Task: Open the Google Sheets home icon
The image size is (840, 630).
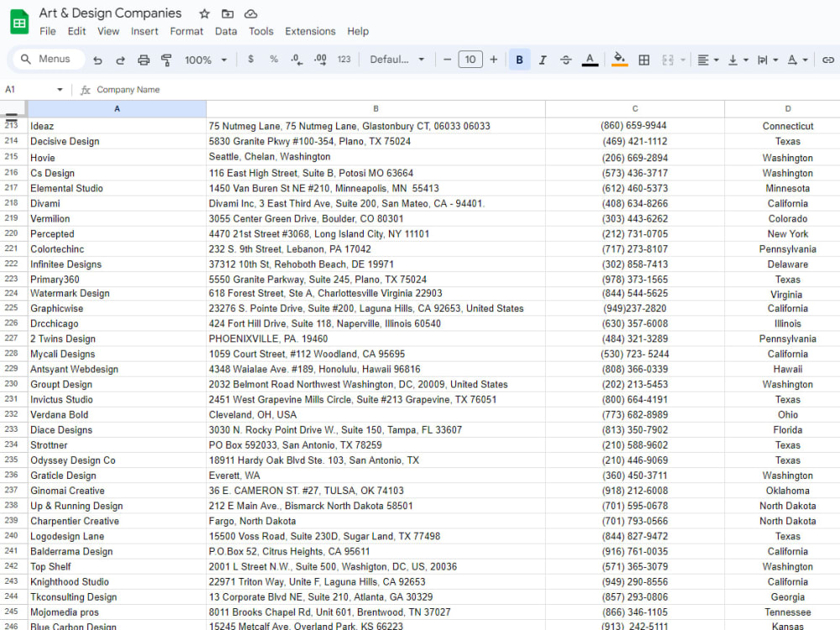Action: [x=20, y=22]
